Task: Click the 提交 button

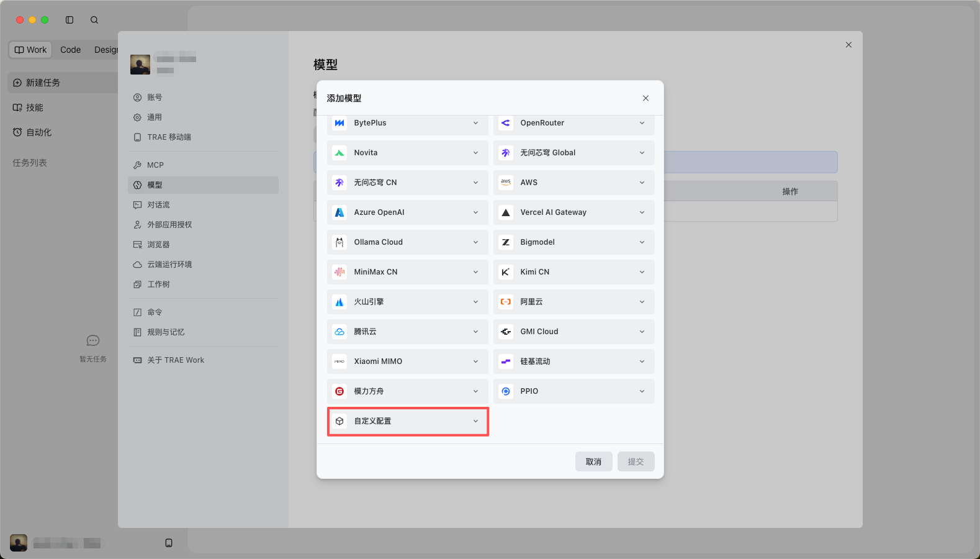Action: click(x=636, y=461)
